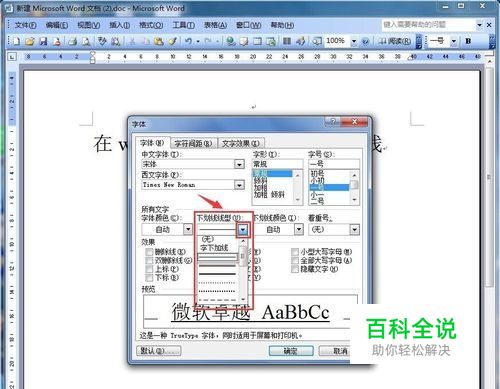Open the 中文字体 Chinese font dropdown
The width and height of the screenshot is (500, 389).
coord(239,164)
